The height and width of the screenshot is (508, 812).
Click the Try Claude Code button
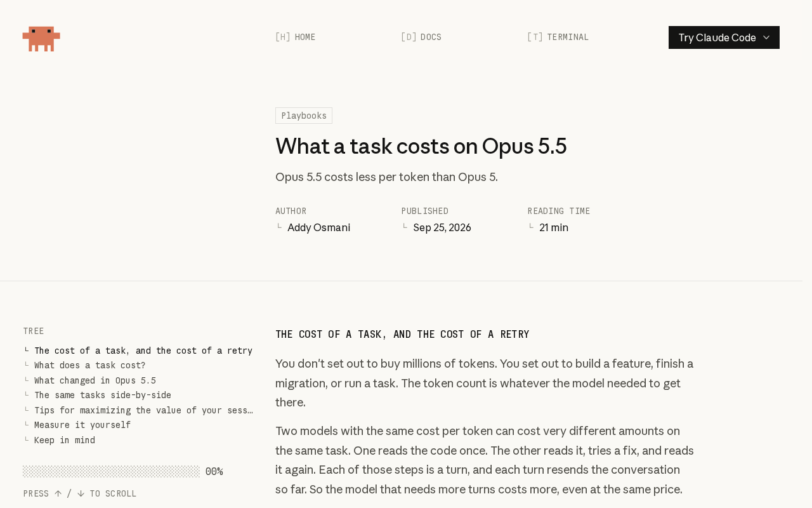point(724,37)
